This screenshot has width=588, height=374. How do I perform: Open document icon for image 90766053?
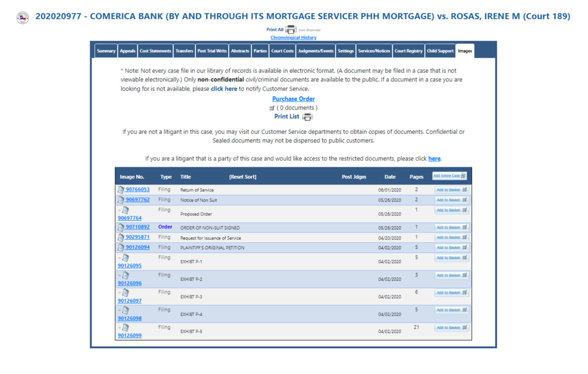(121, 190)
